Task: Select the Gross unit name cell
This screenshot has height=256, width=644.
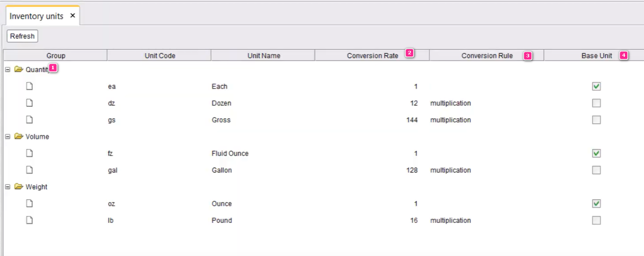Action: click(x=221, y=120)
